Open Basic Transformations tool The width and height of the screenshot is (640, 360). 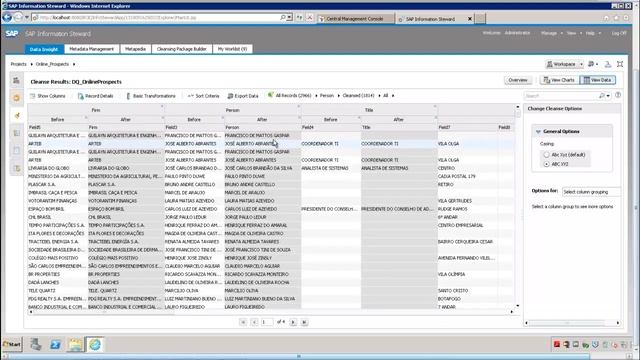[151, 96]
